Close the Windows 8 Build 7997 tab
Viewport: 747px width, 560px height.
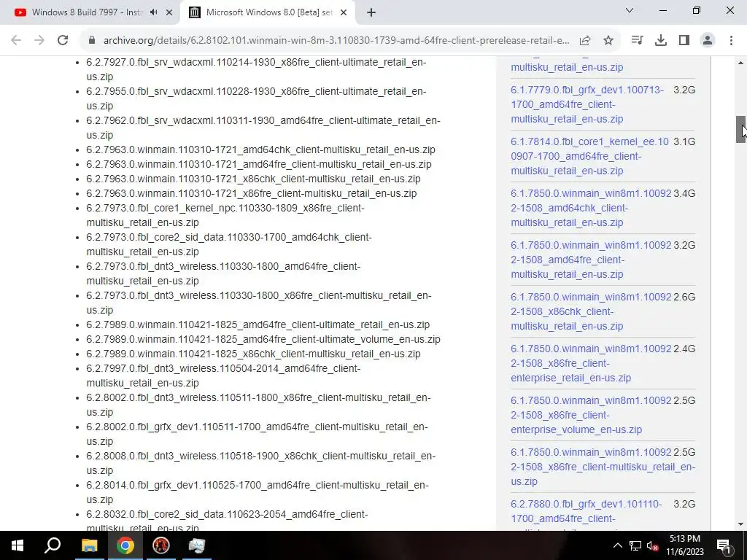(x=169, y=12)
